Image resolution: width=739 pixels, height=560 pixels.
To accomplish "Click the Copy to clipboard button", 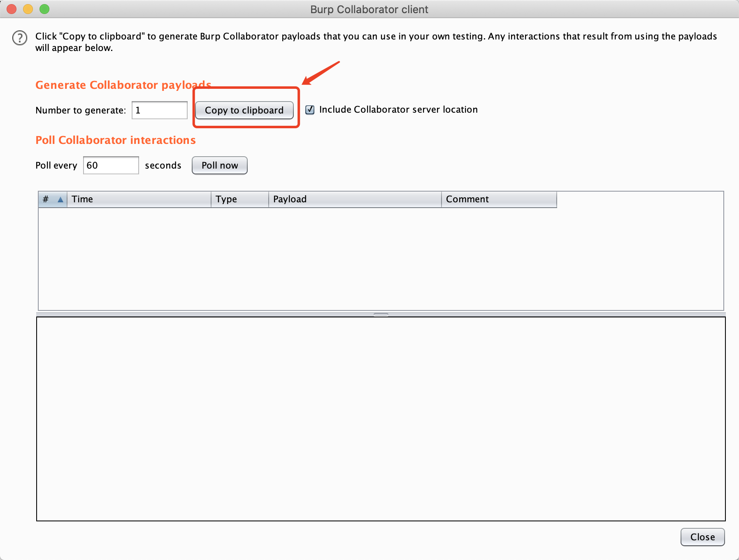I will [244, 110].
